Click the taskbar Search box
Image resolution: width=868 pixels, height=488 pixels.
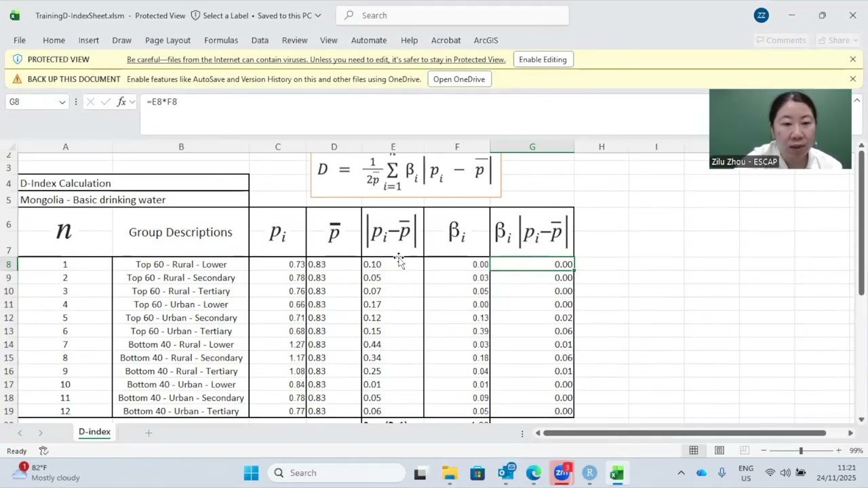(x=336, y=473)
